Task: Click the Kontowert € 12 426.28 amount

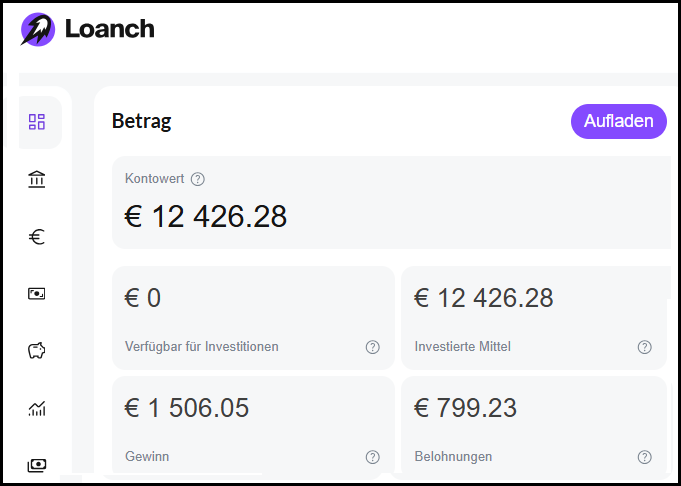Action: (206, 216)
